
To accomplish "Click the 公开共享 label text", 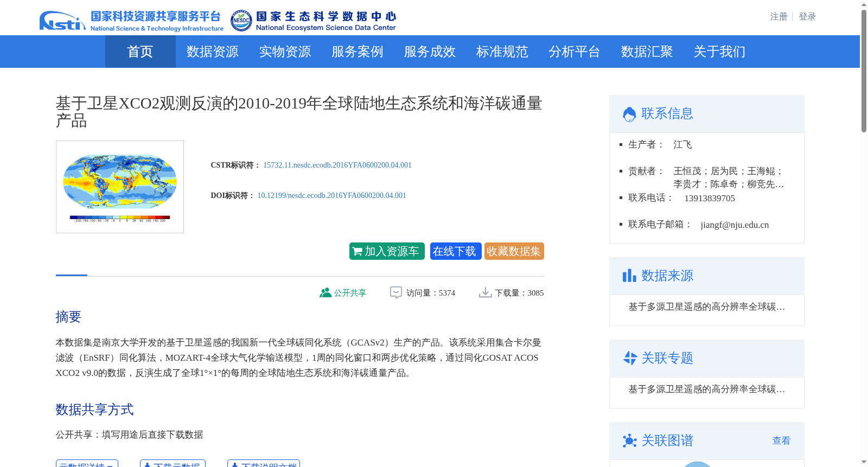I will pos(350,293).
